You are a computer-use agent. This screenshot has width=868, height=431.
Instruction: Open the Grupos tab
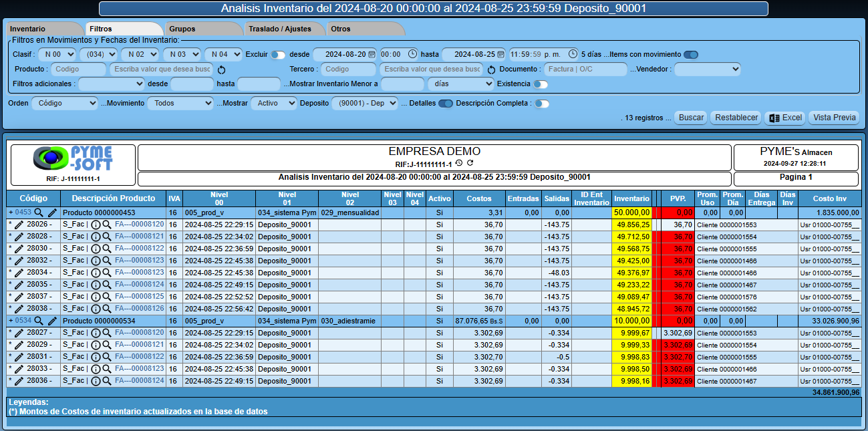(x=182, y=29)
